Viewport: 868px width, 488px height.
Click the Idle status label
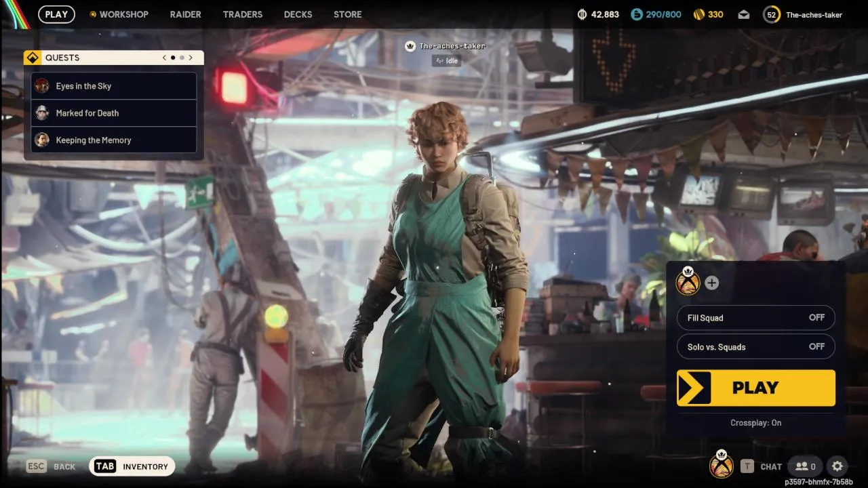(x=446, y=60)
